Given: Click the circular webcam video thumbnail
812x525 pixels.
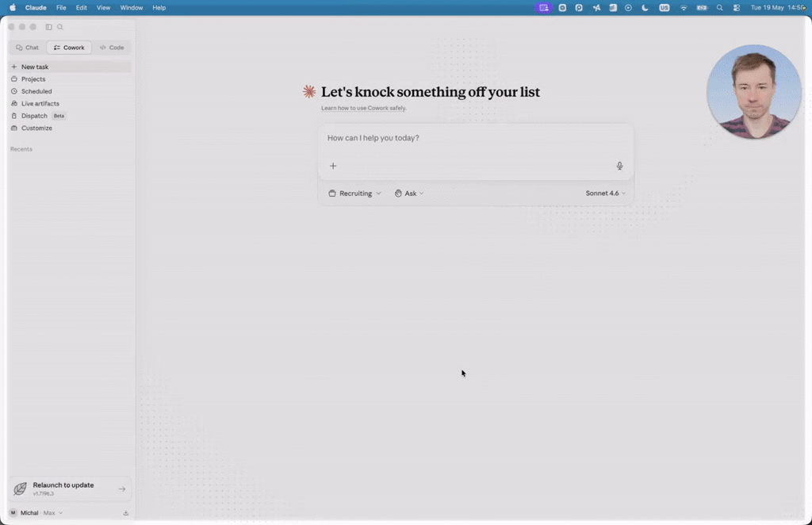Looking at the screenshot, I should tap(754, 92).
